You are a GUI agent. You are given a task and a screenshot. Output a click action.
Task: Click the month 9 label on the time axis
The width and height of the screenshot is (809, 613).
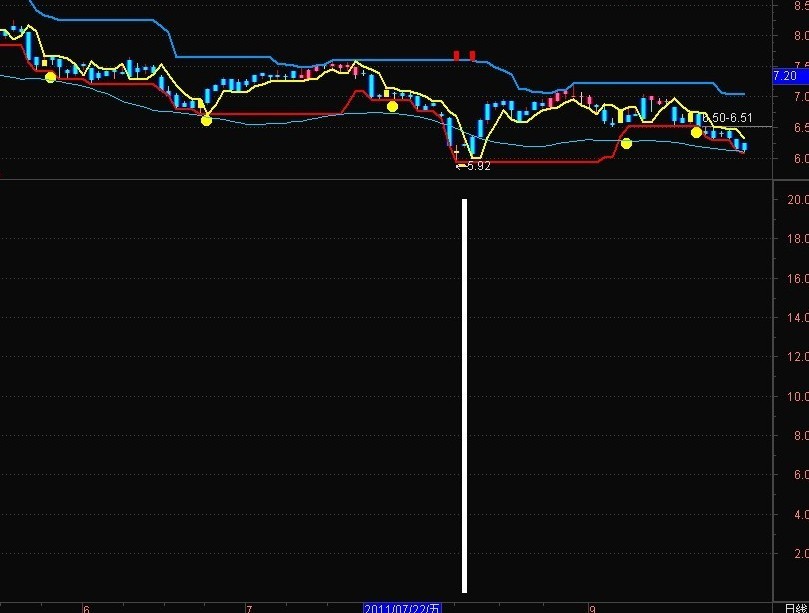pyautogui.click(x=592, y=609)
